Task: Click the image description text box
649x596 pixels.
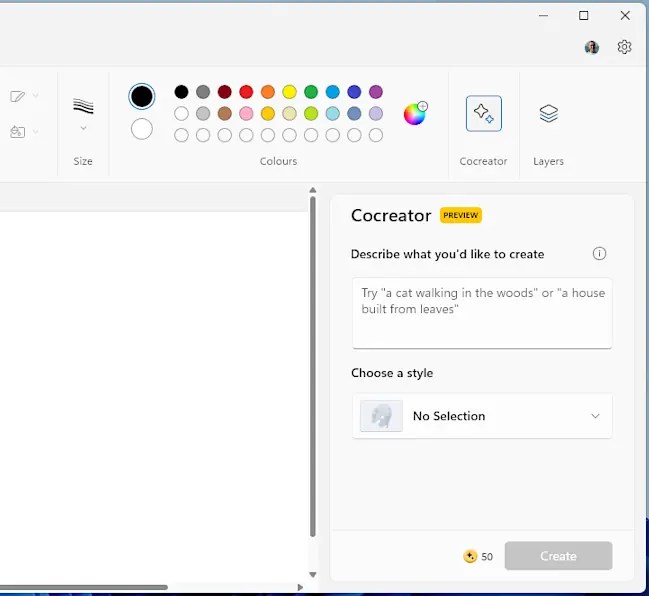Action: 482,313
